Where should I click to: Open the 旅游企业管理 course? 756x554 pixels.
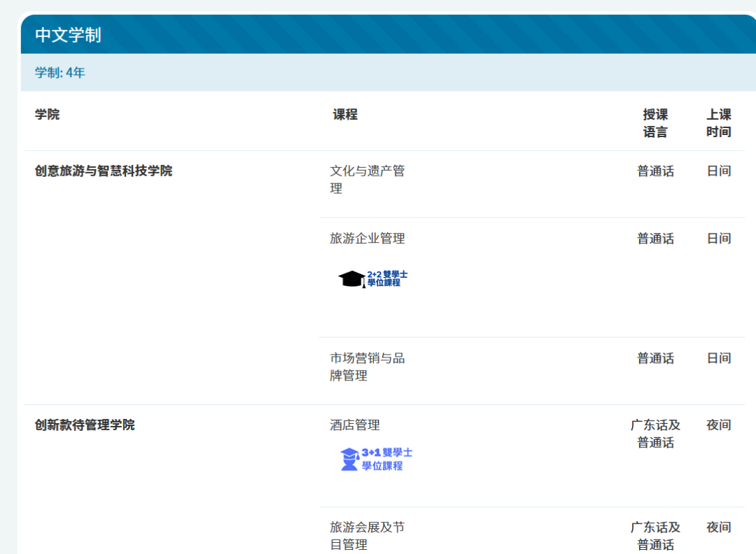(367, 239)
